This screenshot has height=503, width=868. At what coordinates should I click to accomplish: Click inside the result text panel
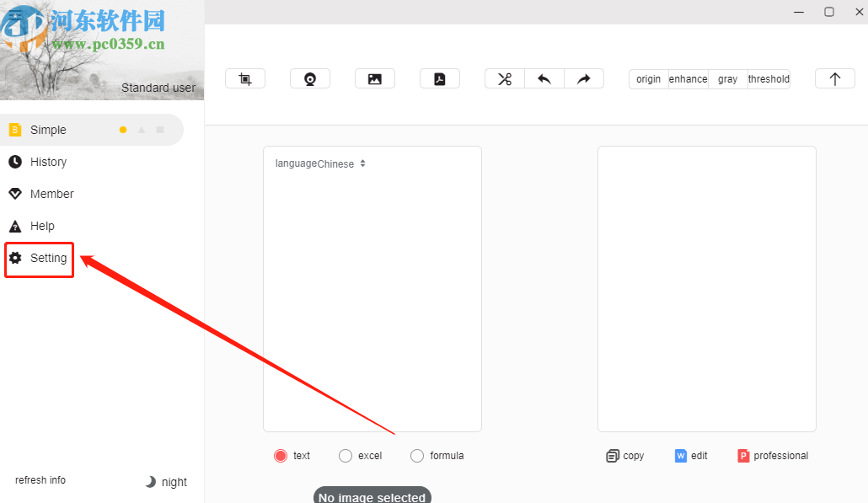707,289
